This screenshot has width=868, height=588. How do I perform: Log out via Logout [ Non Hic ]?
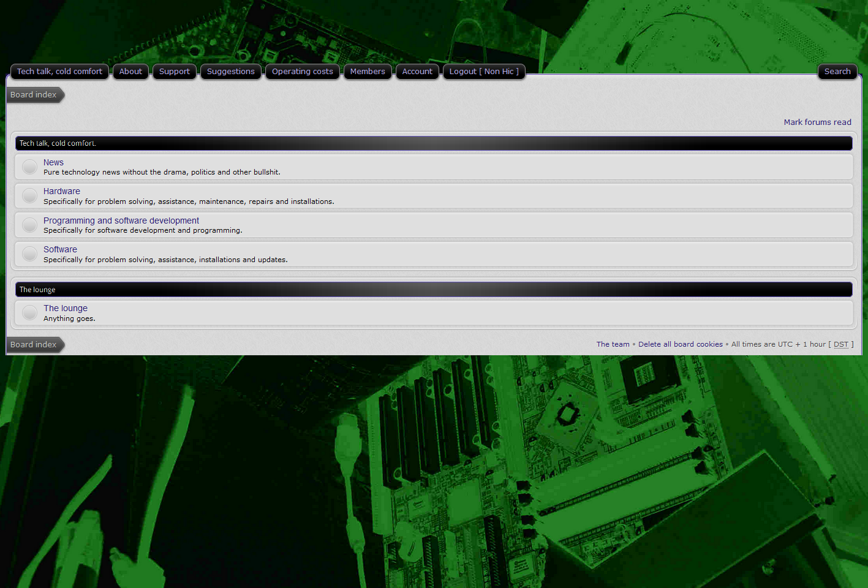coord(484,72)
